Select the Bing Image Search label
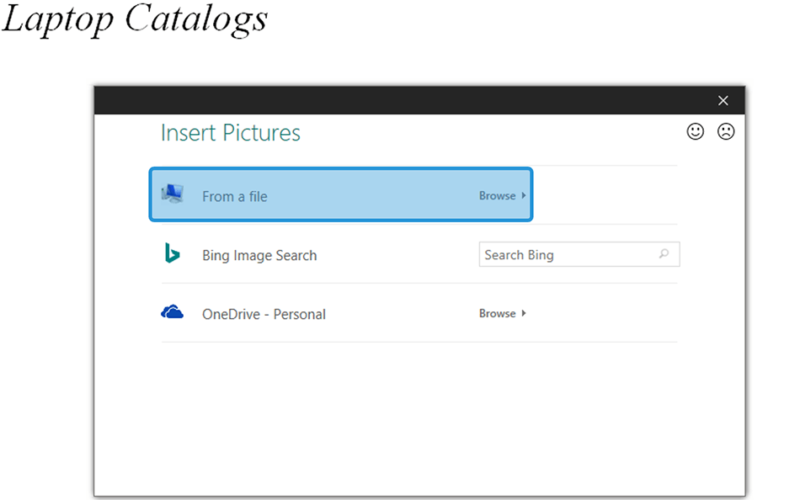 259,255
